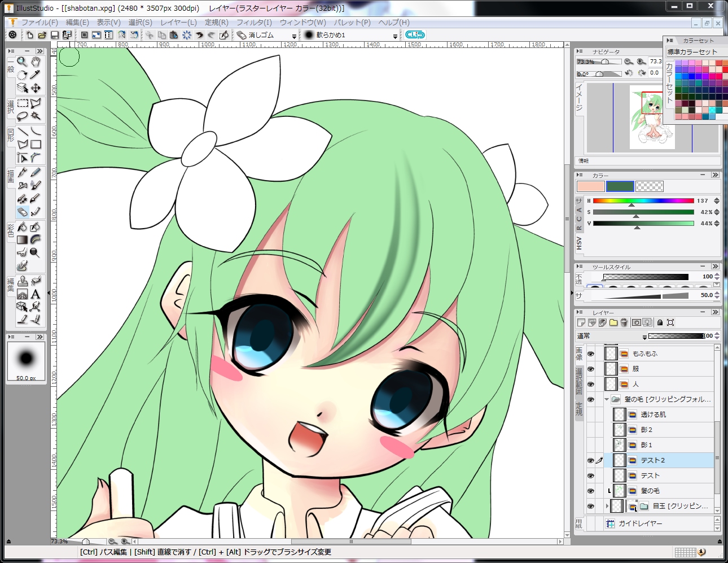Select the Magnifier zoom tool

22,62
